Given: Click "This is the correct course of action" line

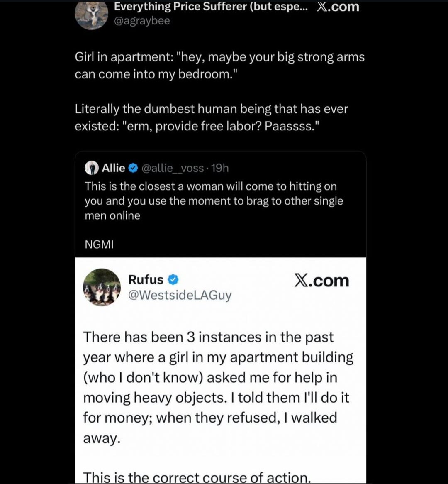Looking at the screenshot, I should (197, 477).
